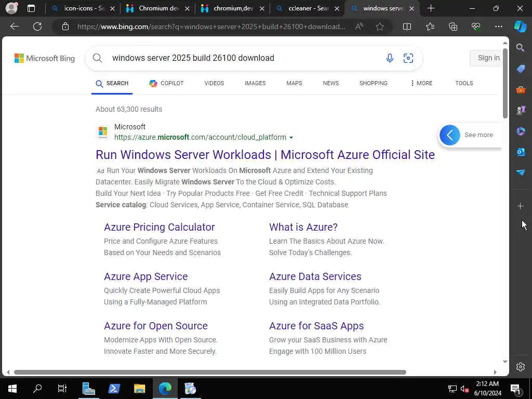This screenshot has height=399, width=532.
Task: Click into the Bing search query field
Action: [x=244, y=58]
